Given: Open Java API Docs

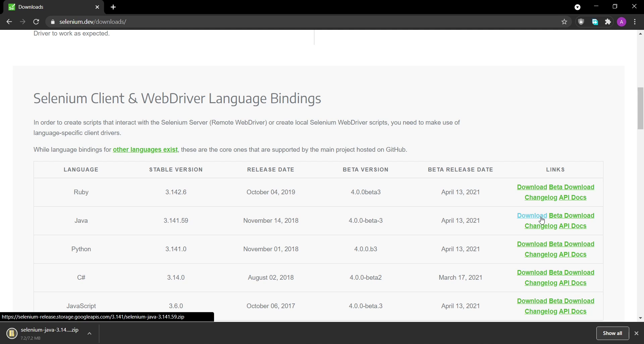Looking at the screenshot, I should click(573, 226).
